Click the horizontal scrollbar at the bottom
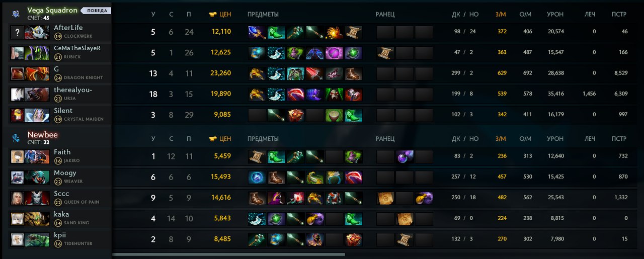The width and height of the screenshot is (644, 259). pos(228,254)
